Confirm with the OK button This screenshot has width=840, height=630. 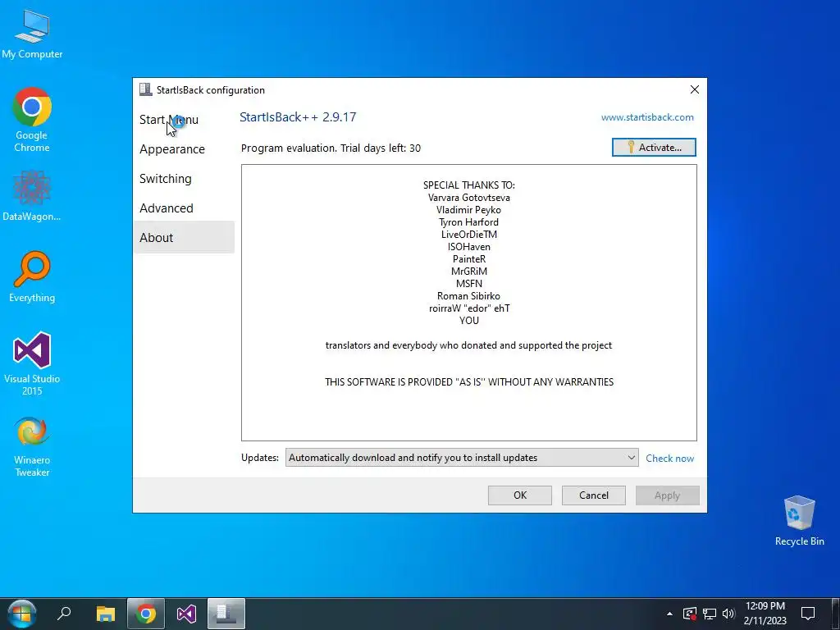[519, 495]
